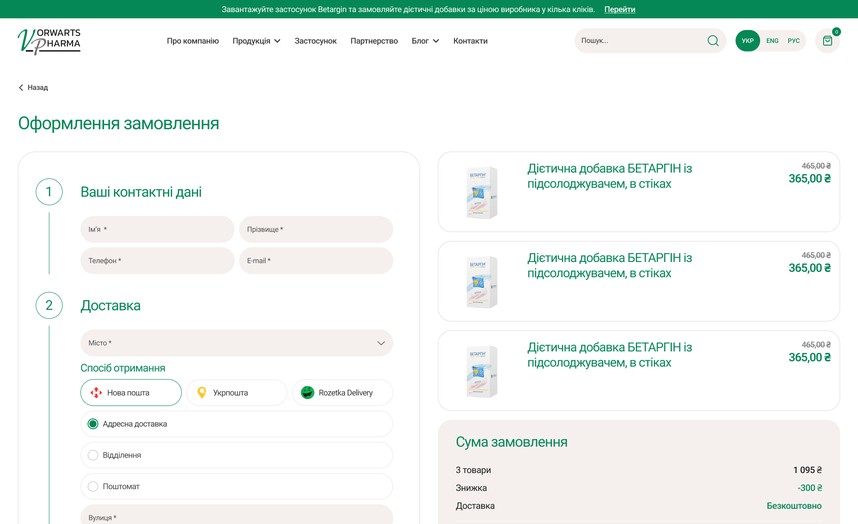Image resolution: width=858 pixels, height=524 pixels.
Task: Click the Спосіб отримання label
Action: tap(123, 368)
